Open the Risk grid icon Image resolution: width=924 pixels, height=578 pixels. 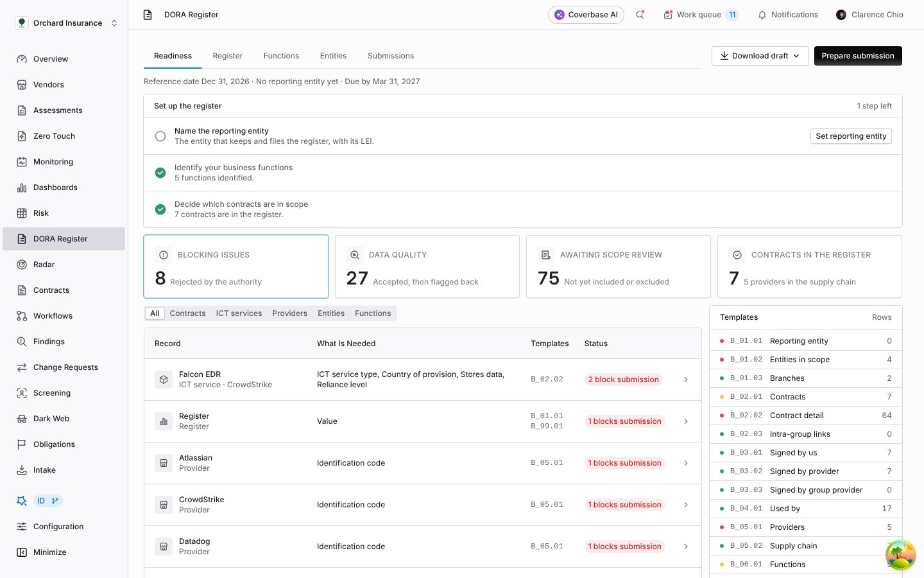22,213
